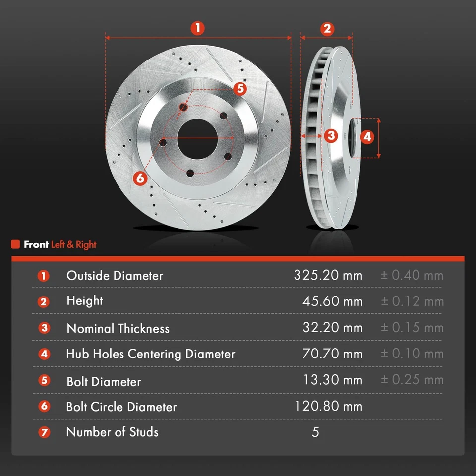Click the Hub Holes Centering Diameter label

[x=151, y=354]
